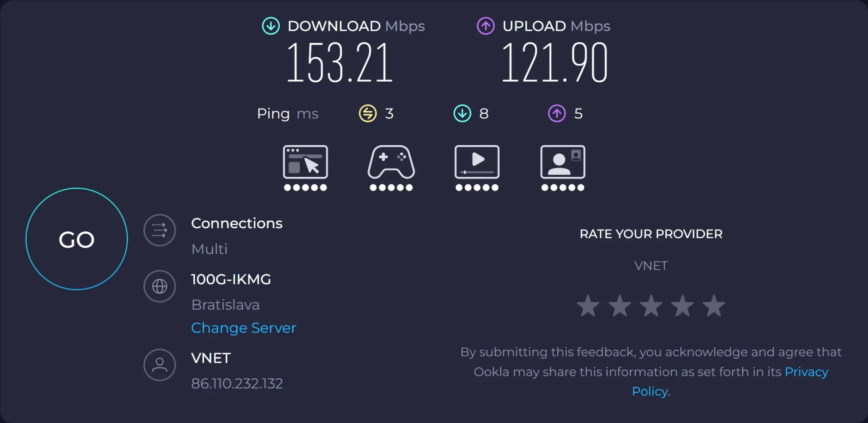Rate VNET three stars
The width and height of the screenshot is (868, 423).
point(651,306)
